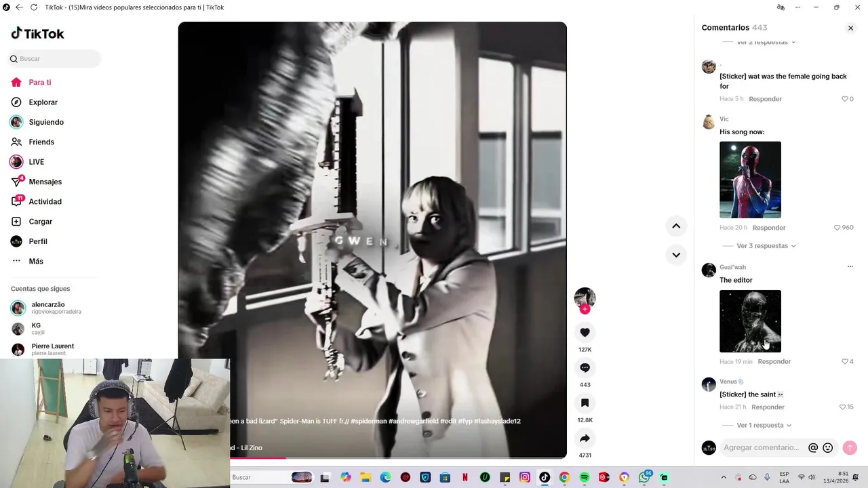The image size is (868, 488).
Task: Open the emoji picker in comment box
Action: click(827, 448)
